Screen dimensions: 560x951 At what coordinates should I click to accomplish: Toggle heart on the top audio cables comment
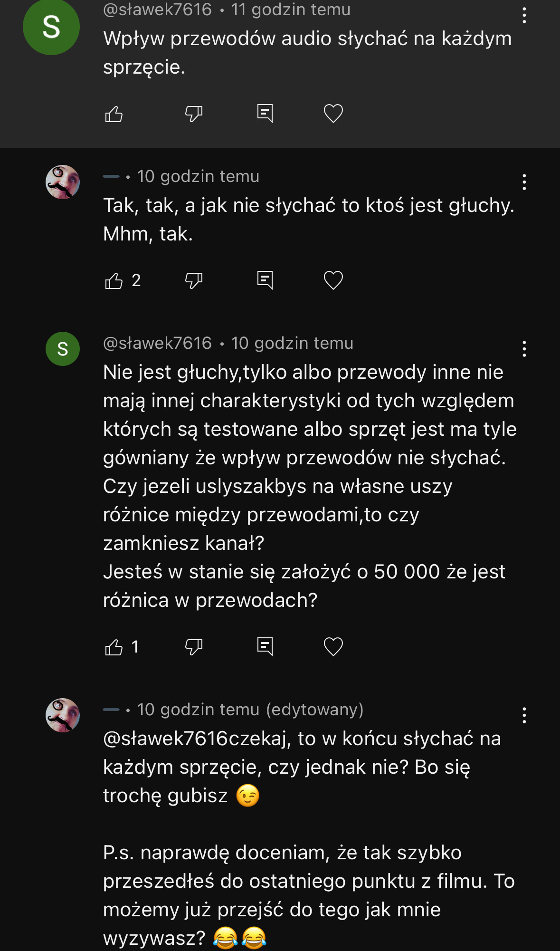coord(333,114)
